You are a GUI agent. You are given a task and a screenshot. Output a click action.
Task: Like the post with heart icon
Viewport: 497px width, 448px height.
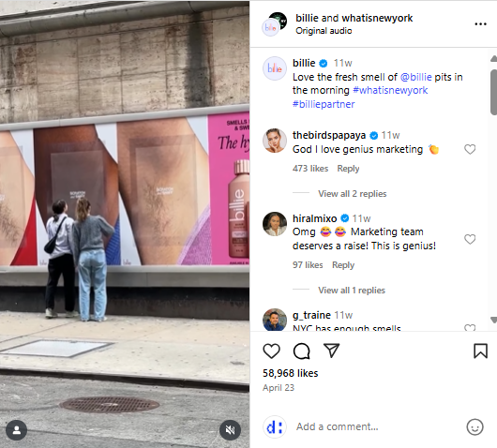point(271,351)
